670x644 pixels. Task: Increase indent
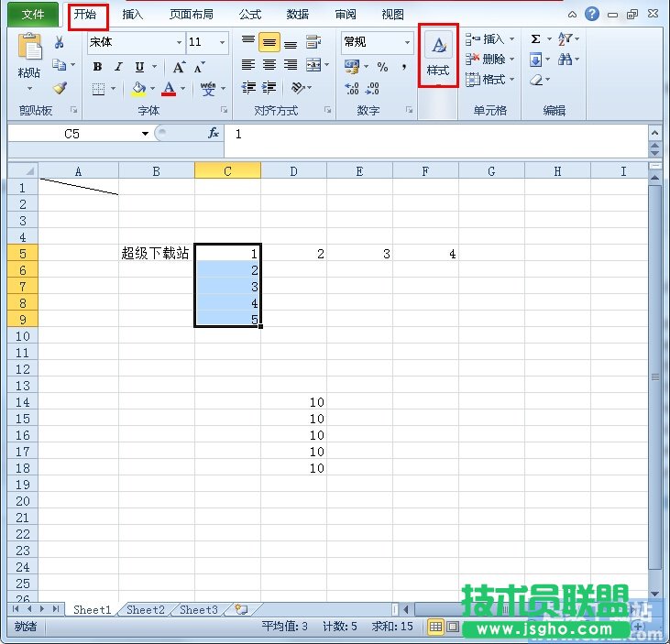pyautogui.click(x=269, y=88)
